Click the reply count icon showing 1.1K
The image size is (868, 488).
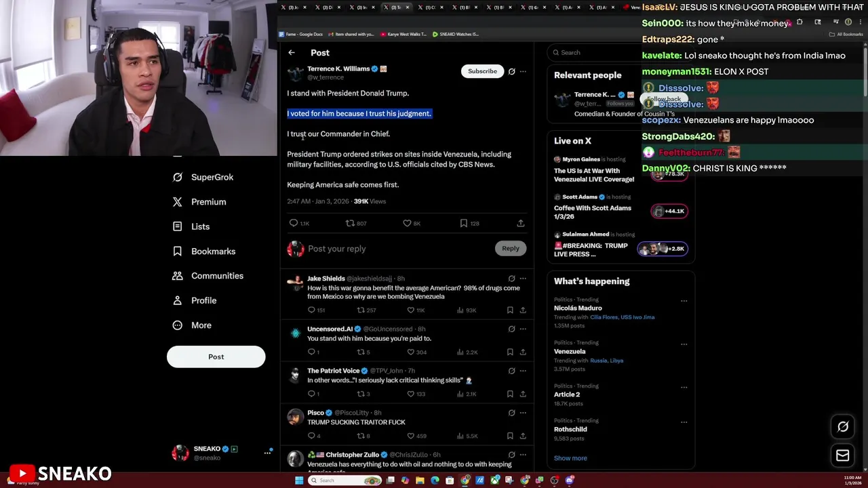294,223
